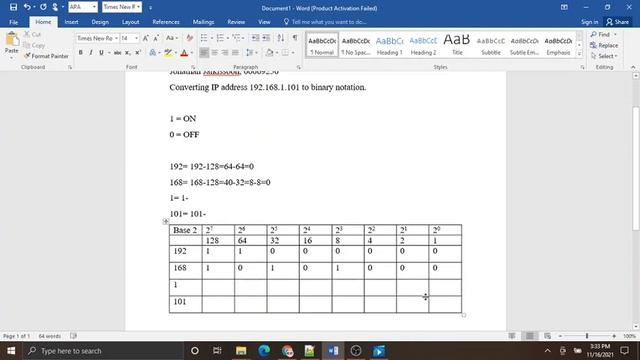Switch to Read Mode view
The height and width of the screenshot is (360, 640).
512,336
